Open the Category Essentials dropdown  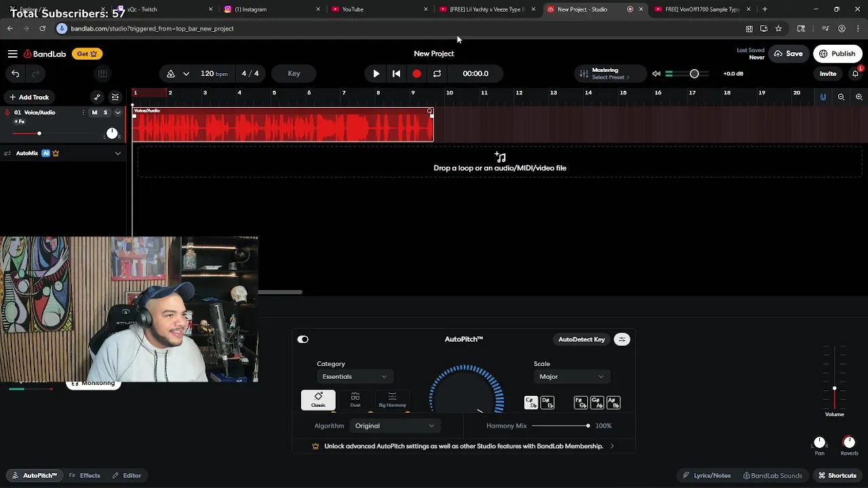[x=355, y=377]
